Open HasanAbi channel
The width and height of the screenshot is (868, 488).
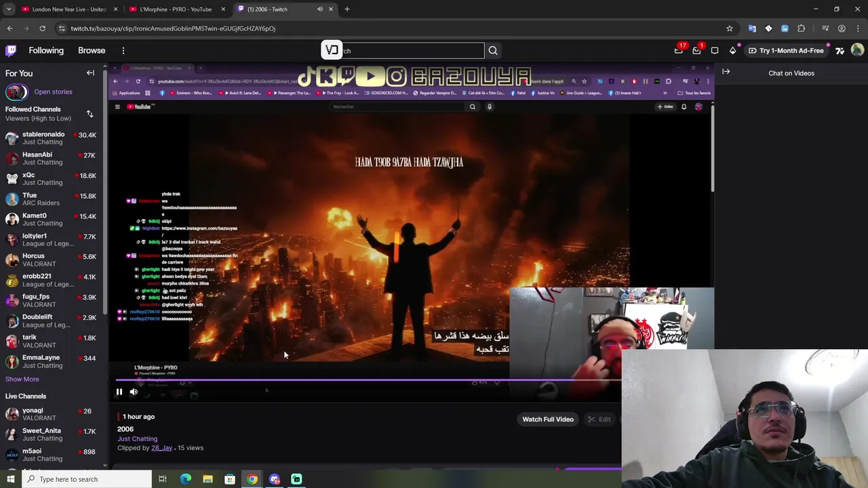pyautogui.click(x=52, y=159)
